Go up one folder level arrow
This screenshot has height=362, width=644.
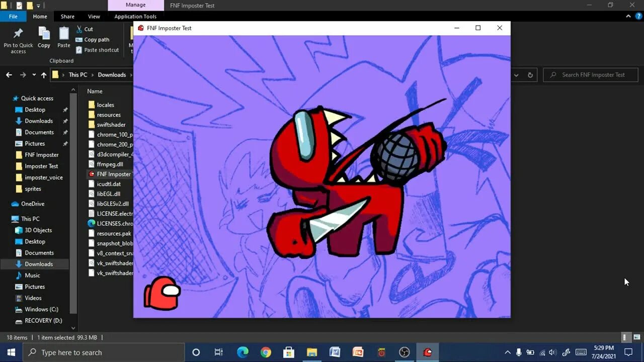[x=44, y=75]
